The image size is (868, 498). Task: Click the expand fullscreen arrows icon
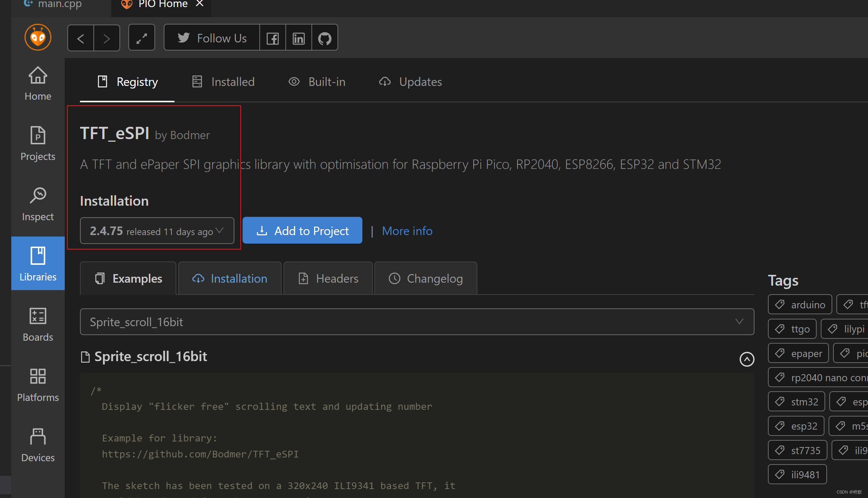pos(142,38)
